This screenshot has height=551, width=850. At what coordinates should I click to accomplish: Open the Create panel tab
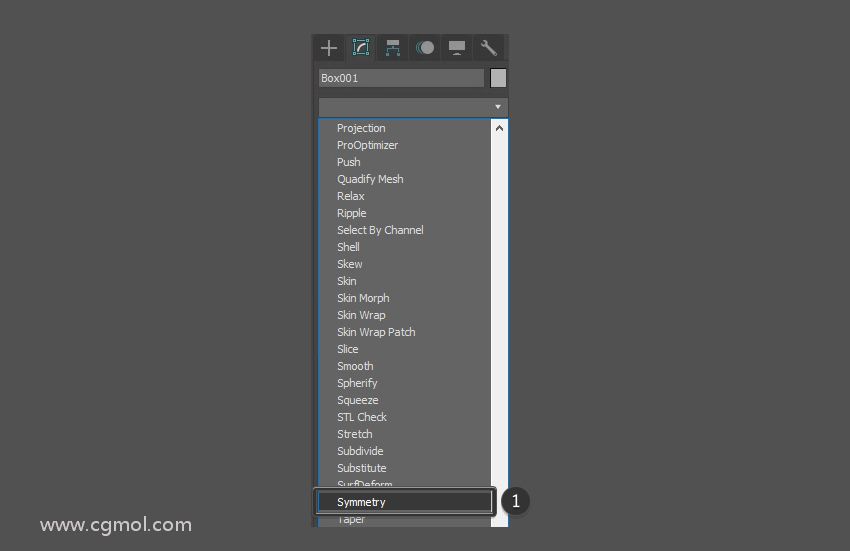pyautogui.click(x=329, y=48)
